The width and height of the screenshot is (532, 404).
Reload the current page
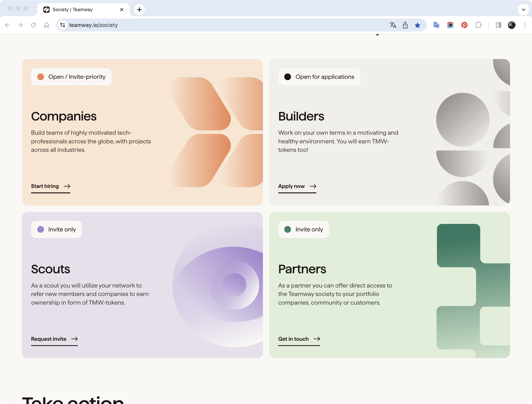point(34,25)
